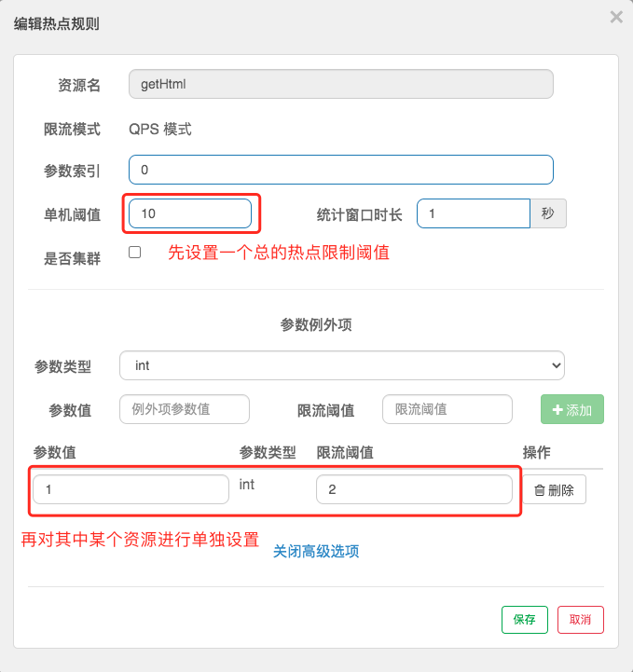Click the 统计窗口时长 input field
633x672 pixels.
click(474, 213)
